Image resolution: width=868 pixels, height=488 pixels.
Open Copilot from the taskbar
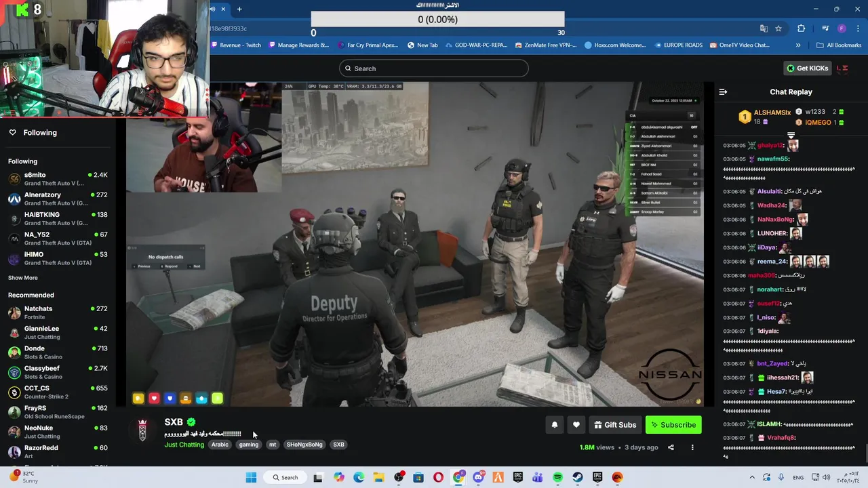tap(338, 477)
